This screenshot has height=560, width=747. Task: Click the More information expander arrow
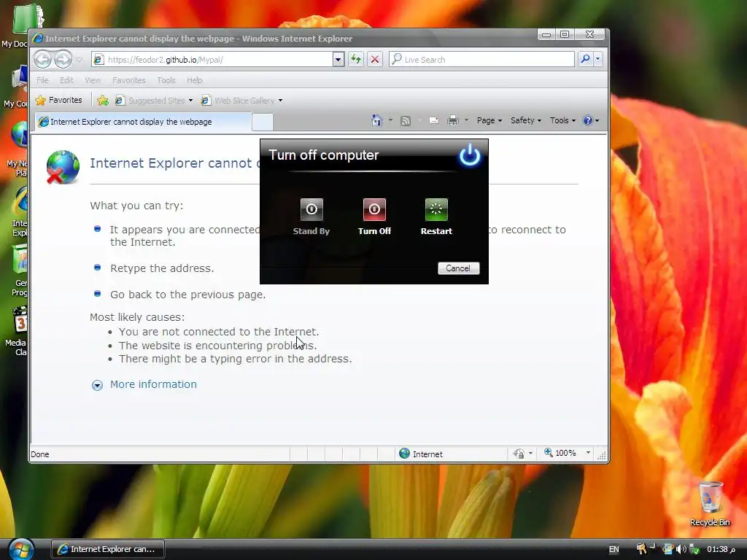point(97,385)
